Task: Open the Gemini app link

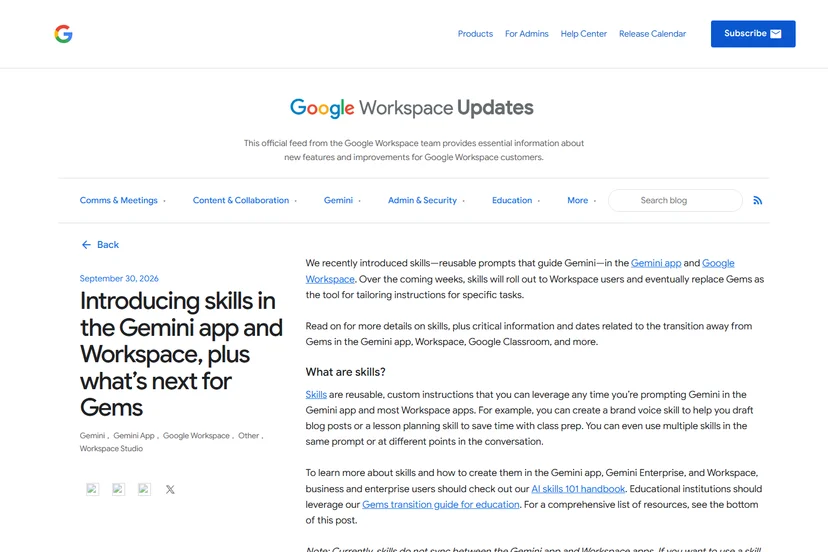Action: tap(656, 263)
